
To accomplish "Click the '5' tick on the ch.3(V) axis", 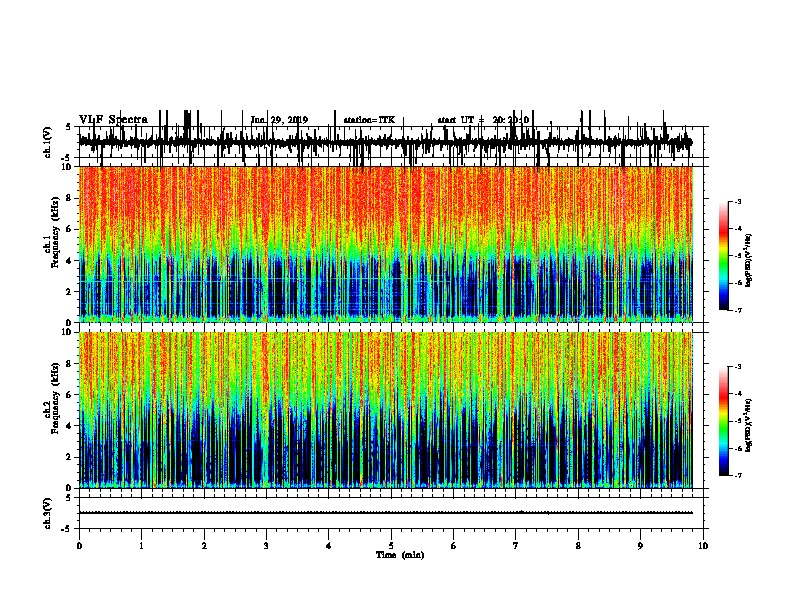I will point(69,497).
